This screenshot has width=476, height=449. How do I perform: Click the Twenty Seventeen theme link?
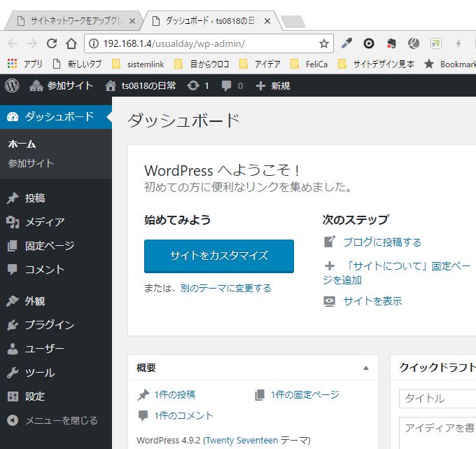(x=242, y=440)
